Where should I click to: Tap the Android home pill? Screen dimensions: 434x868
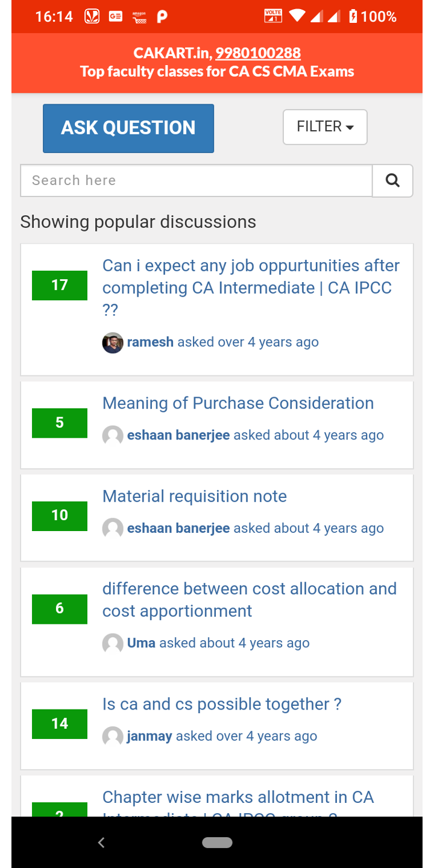[217, 843]
